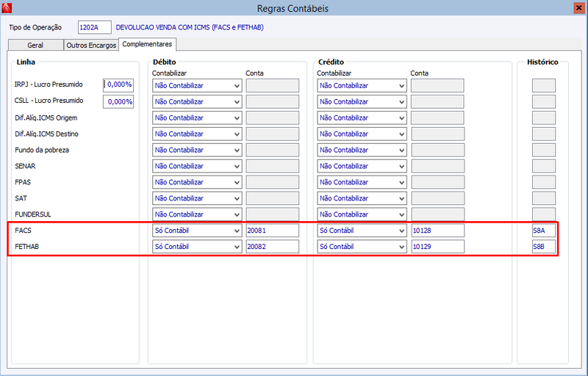Image resolution: width=588 pixels, height=376 pixels.
Task: Open FETHAB Débito Só Contábil dropdown
Action: [x=197, y=247]
